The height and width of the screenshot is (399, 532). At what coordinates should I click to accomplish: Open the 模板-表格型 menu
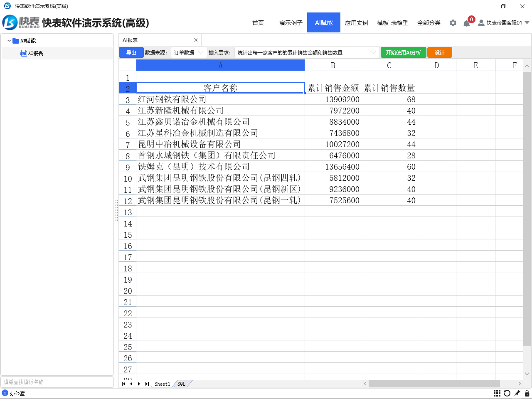tap(393, 23)
